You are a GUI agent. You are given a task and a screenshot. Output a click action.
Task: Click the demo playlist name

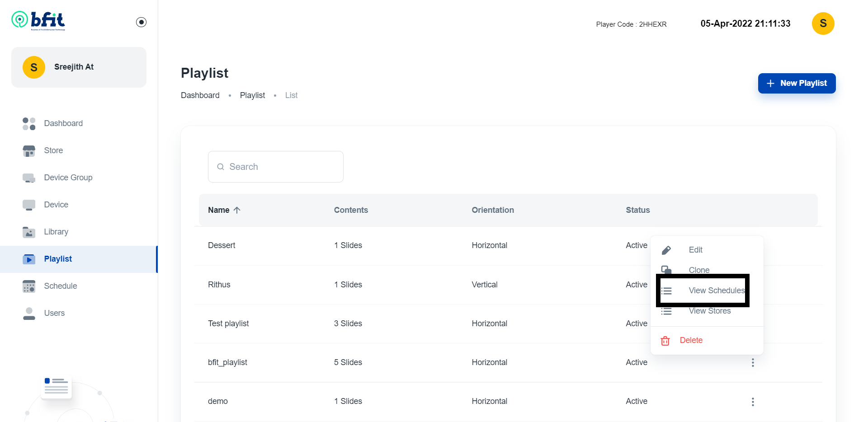(x=218, y=401)
